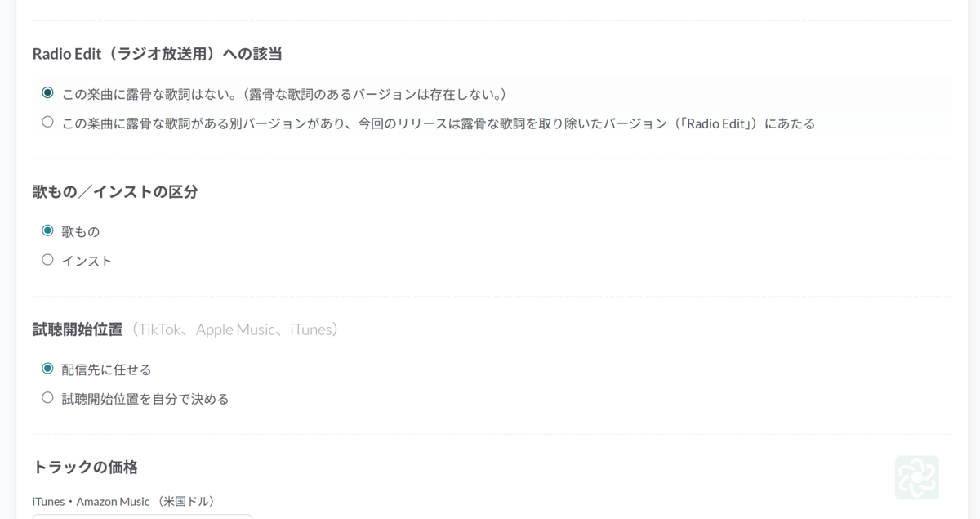Viewport: 980px width, 519px height.
Task: Pick the 試聴開始位置を自分で決める radio circle
Action: click(x=47, y=398)
